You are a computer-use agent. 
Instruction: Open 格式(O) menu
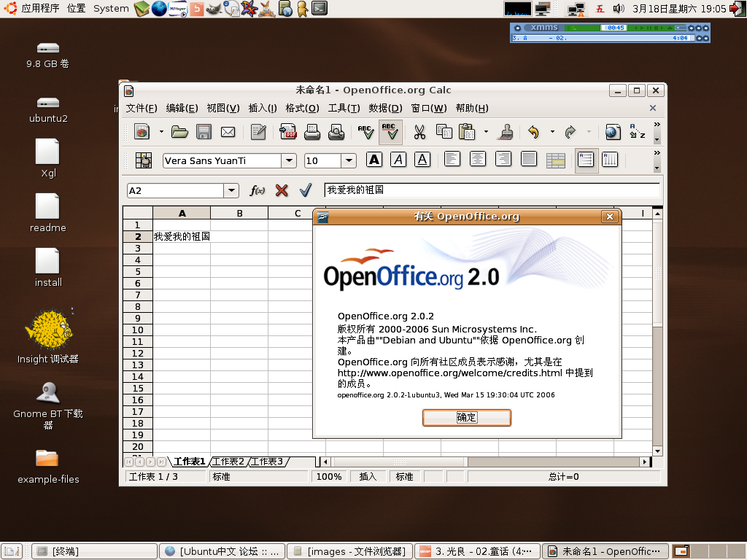coord(302,109)
